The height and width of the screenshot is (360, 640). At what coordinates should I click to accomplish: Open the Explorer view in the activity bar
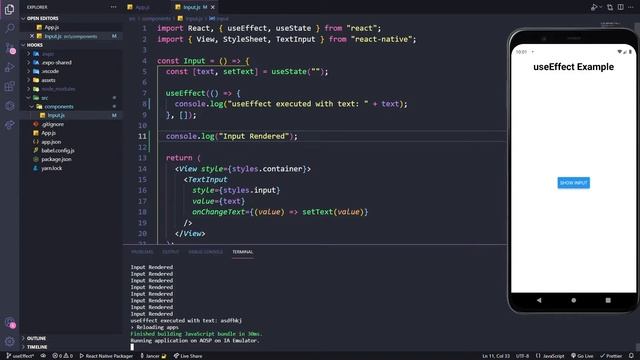9,9
